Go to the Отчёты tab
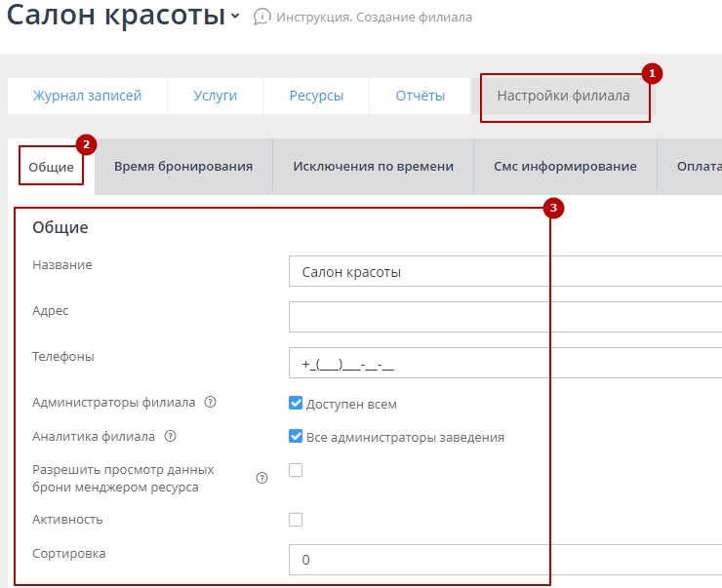Image resolution: width=722 pixels, height=588 pixels. [x=420, y=96]
